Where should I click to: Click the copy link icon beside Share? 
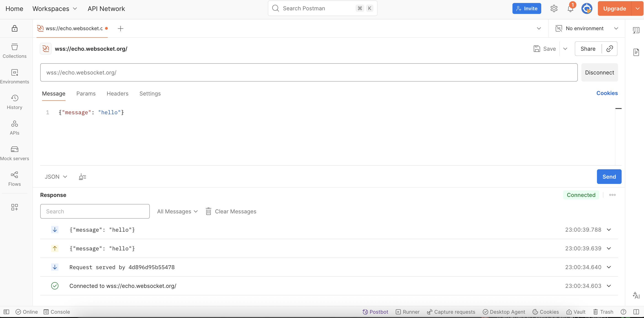610,49
